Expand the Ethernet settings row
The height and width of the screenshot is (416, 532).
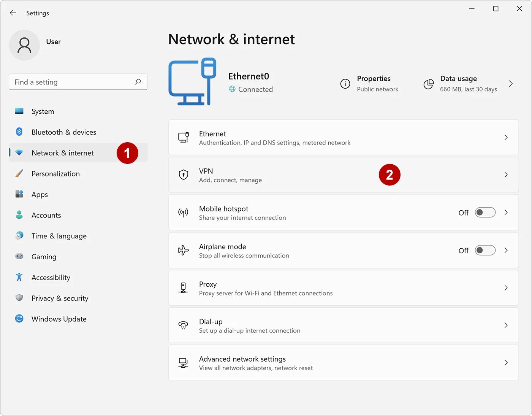point(506,137)
